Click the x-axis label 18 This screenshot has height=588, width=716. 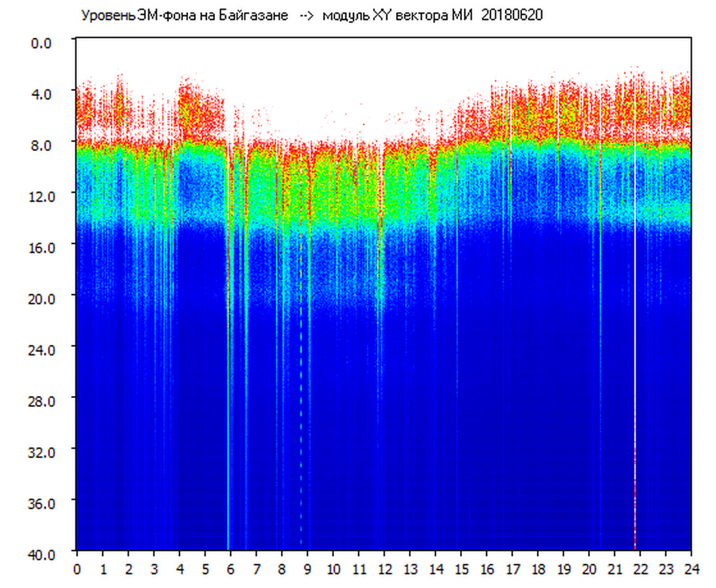(538, 568)
